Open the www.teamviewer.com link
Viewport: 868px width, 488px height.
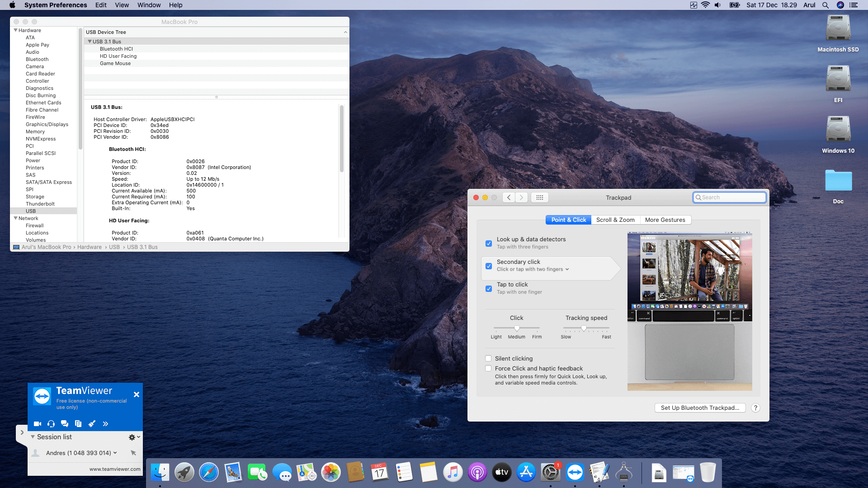pyautogui.click(x=115, y=469)
